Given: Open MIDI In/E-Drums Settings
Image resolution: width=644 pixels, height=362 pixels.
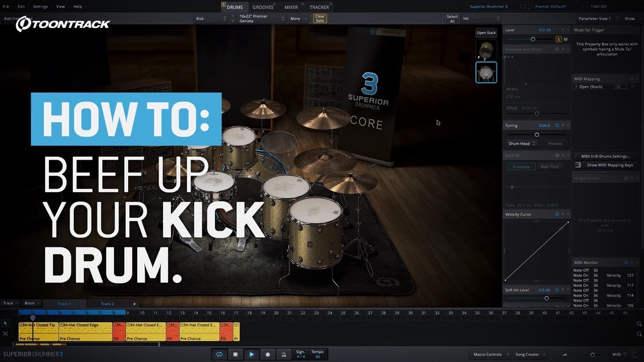Looking at the screenshot, I should coord(605,156).
